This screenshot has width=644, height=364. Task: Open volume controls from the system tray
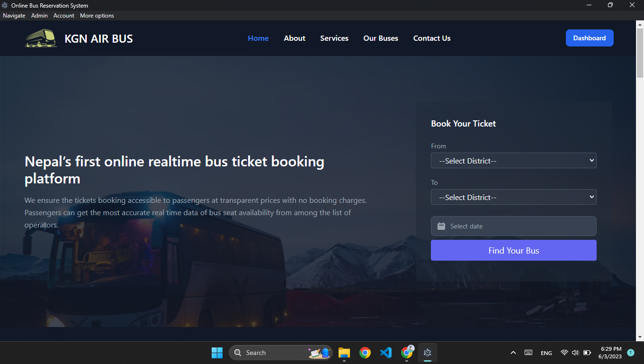pyautogui.click(x=575, y=353)
